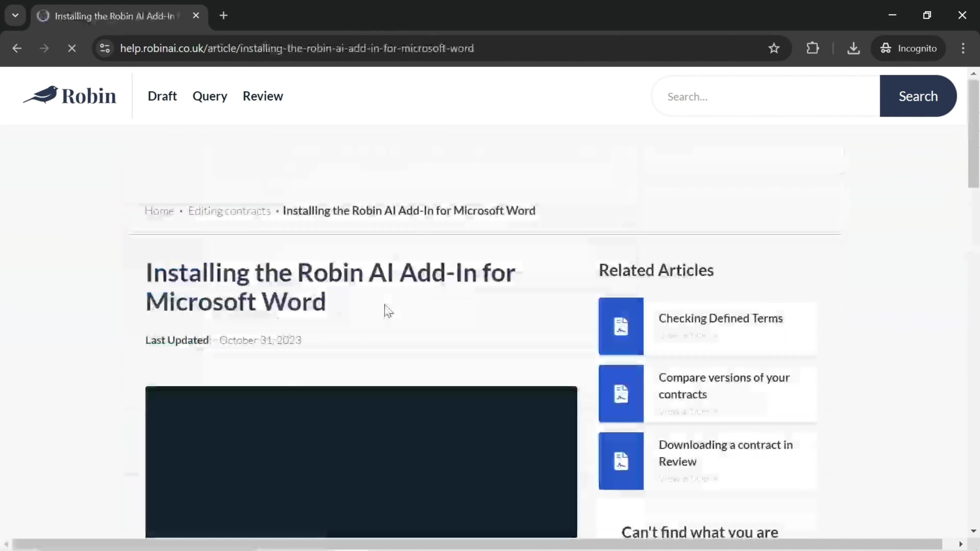Image resolution: width=980 pixels, height=551 pixels.
Task: Click the scroll down arrow
Action: tap(973, 531)
